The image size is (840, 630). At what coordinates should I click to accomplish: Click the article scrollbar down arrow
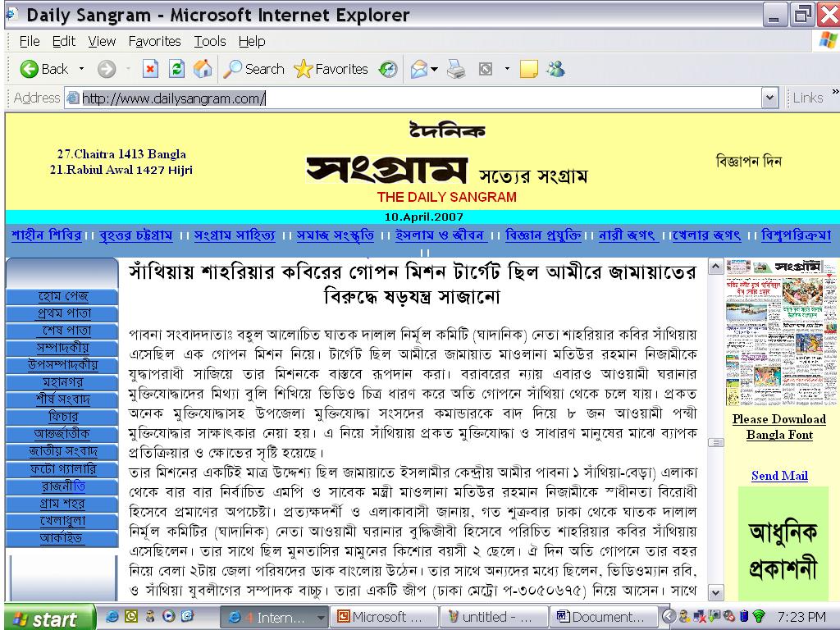pyautogui.click(x=715, y=592)
